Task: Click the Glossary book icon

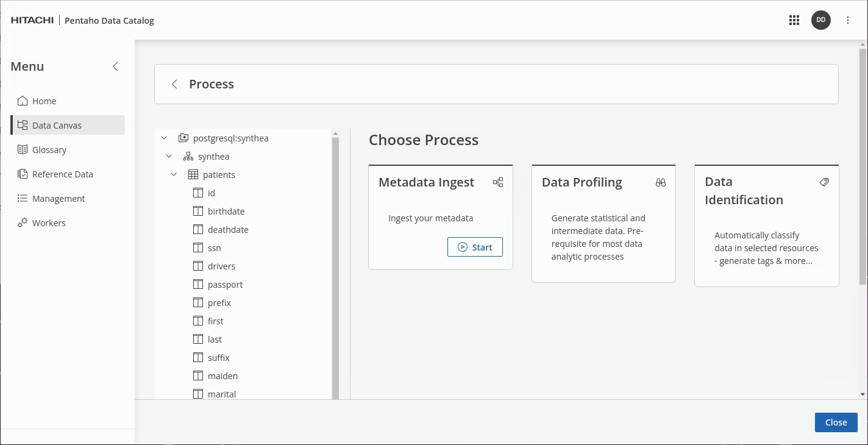Action: click(x=23, y=150)
